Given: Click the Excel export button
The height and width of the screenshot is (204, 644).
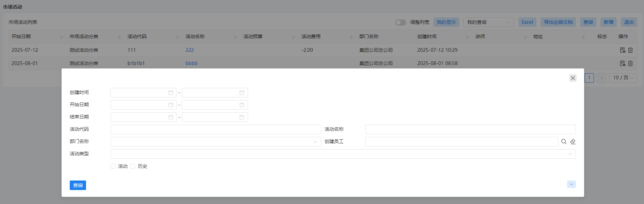Looking at the screenshot, I should [x=527, y=22].
